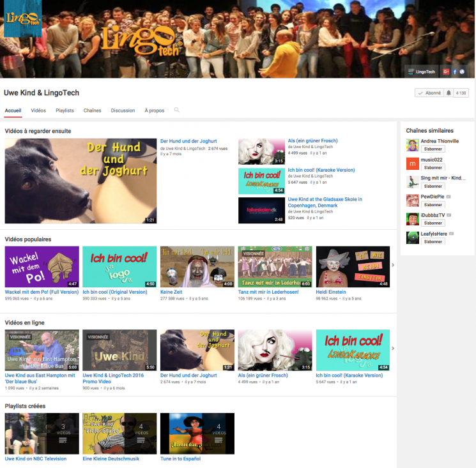Open Tanz mit mir in Lederhosen! link
The image size is (476, 468).
pos(268,292)
